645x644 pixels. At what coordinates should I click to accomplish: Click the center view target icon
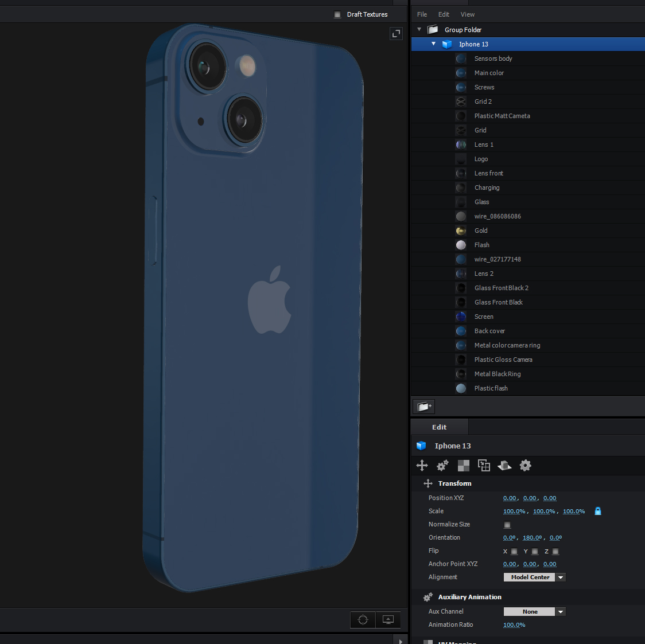pos(363,620)
